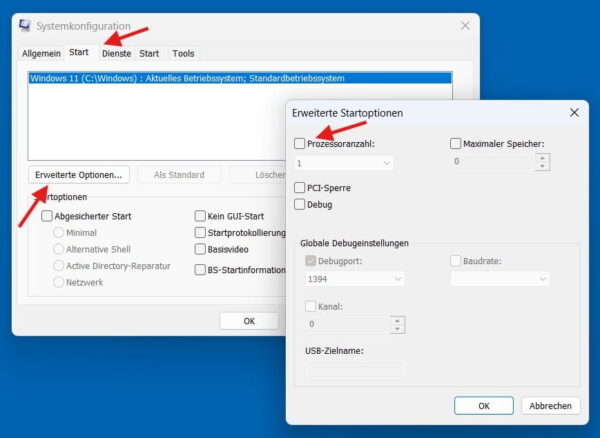Switch to the Allgemein tab

41,54
